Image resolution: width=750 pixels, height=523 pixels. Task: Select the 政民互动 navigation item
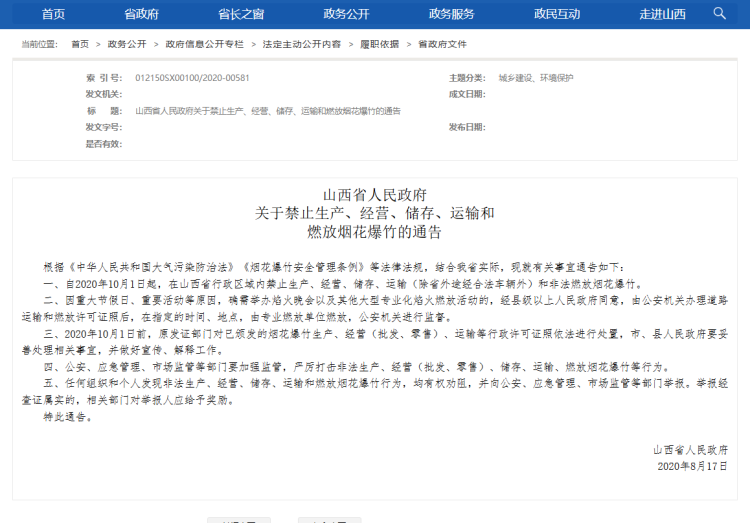557,14
